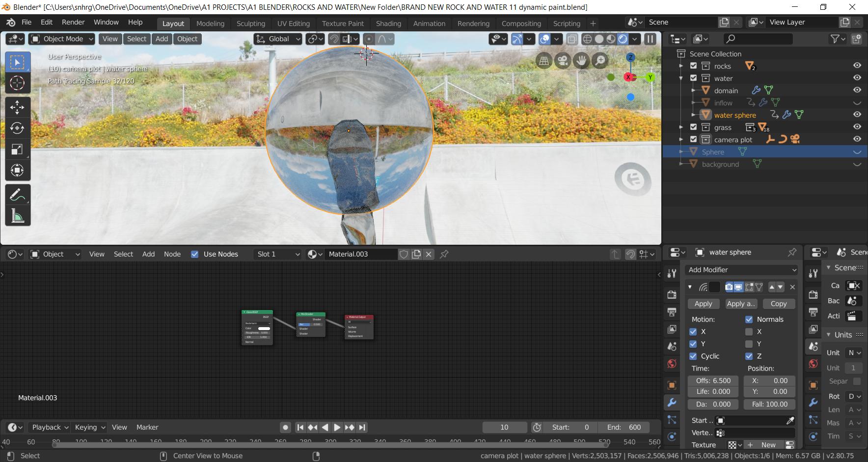Select the Scale tool
The height and width of the screenshot is (462, 868).
click(x=17, y=149)
